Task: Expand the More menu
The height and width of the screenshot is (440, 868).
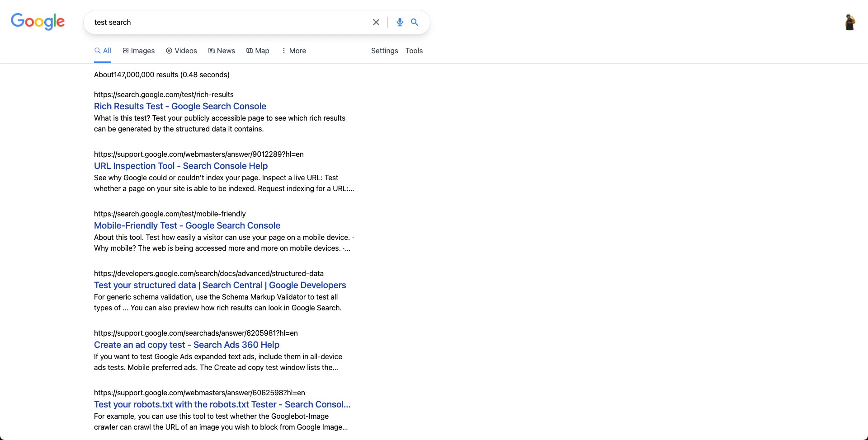Action: (x=293, y=51)
